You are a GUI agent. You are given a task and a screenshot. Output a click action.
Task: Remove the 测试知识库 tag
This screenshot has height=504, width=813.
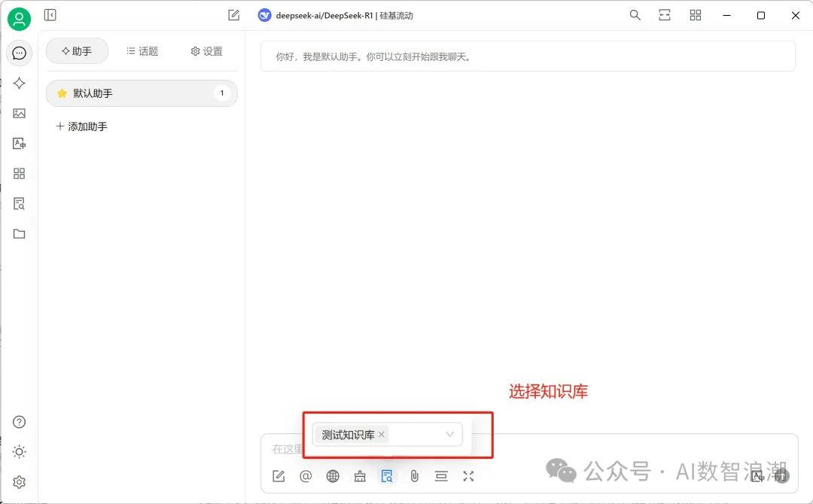(x=382, y=434)
